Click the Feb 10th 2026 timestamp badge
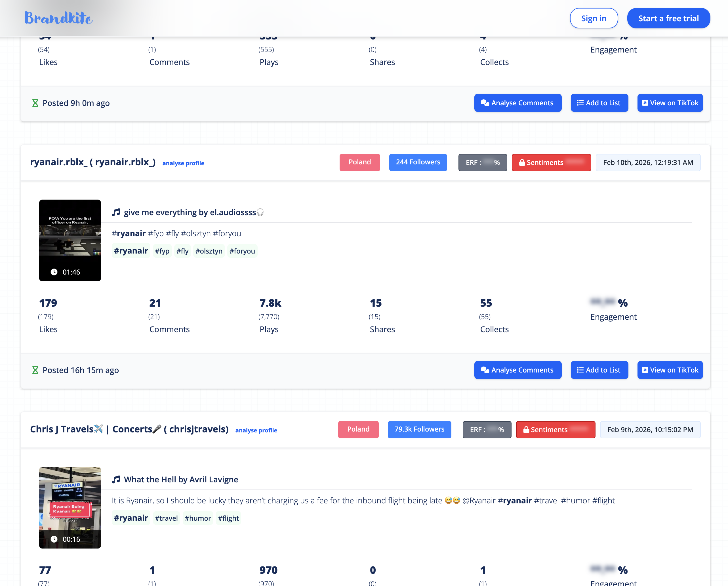 click(x=648, y=163)
